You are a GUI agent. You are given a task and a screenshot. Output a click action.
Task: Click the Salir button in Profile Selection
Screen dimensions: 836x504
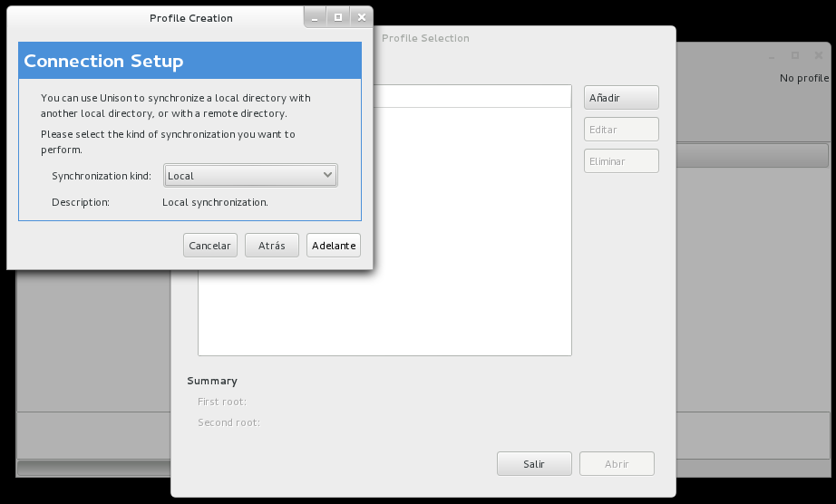click(534, 464)
